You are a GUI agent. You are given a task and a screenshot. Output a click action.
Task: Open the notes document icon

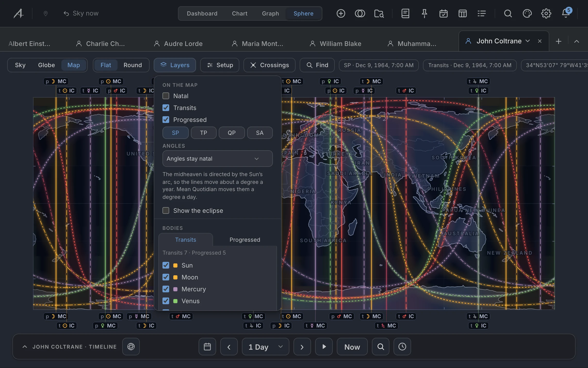point(405,13)
